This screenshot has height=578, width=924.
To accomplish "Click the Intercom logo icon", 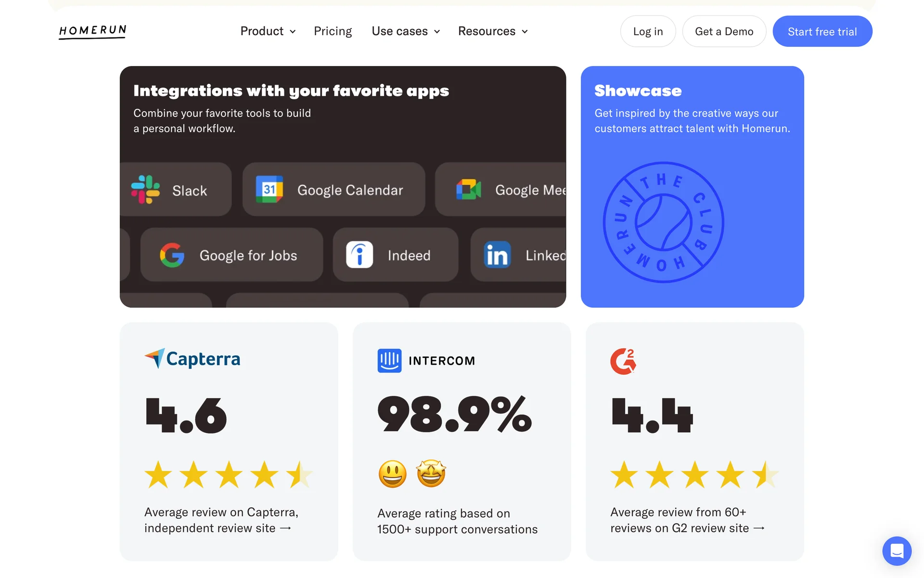I will click(x=389, y=361).
